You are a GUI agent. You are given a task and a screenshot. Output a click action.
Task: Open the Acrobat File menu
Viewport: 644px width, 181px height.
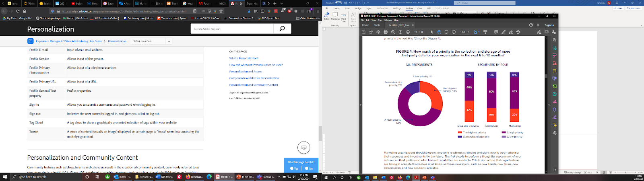[x=362, y=20]
